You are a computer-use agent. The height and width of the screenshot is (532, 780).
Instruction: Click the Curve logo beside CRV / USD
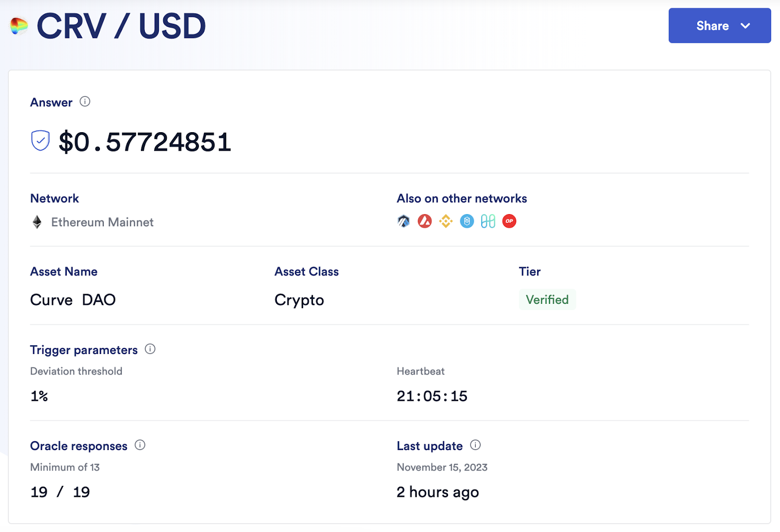(x=19, y=26)
